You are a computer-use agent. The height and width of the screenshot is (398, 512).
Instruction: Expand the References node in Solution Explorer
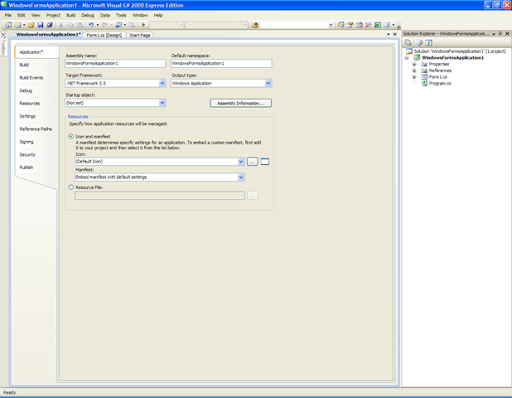tap(414, 71)
